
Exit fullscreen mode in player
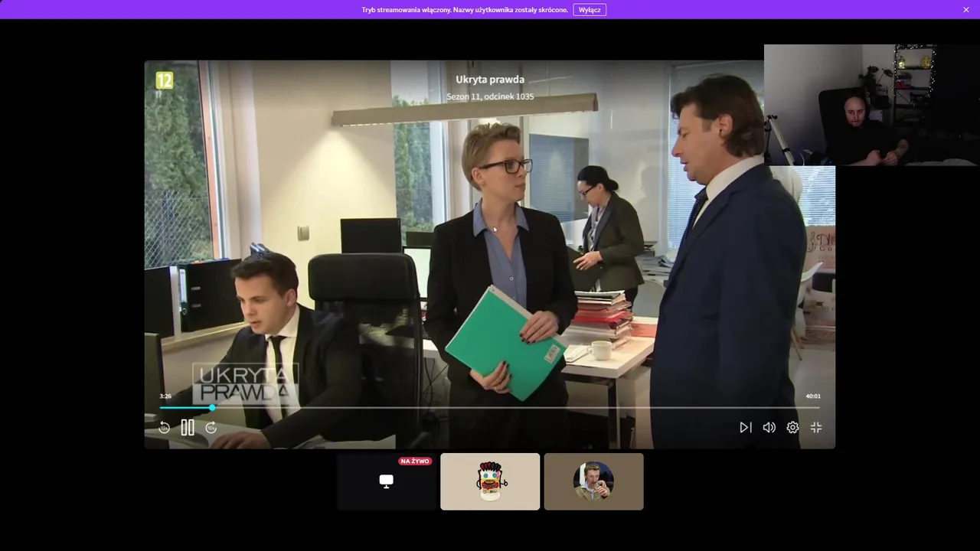[816, 428]
